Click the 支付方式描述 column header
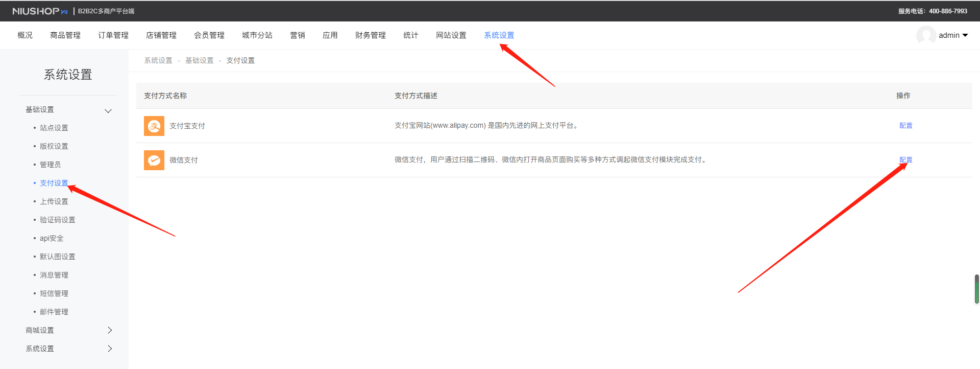The width and height of the screenshot is (980, 369). [416, 96]
